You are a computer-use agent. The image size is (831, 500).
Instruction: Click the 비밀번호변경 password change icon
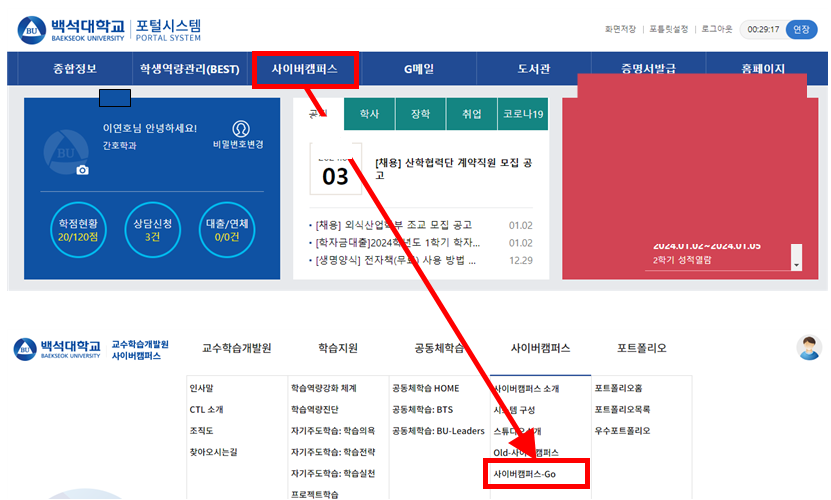pos(239,129)
